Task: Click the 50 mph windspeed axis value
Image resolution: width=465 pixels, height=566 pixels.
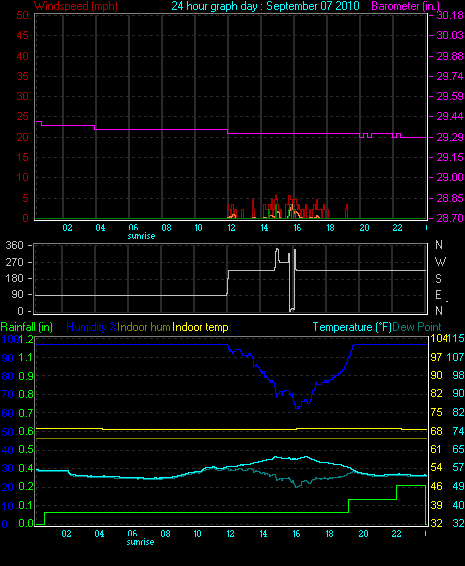Action: click(22, 15)
